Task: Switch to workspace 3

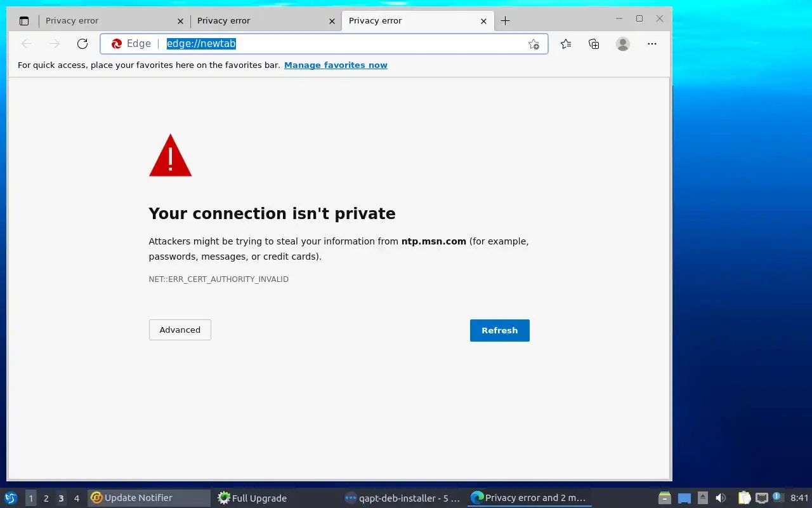Action: pyautogui.click(x=62, y=498)
